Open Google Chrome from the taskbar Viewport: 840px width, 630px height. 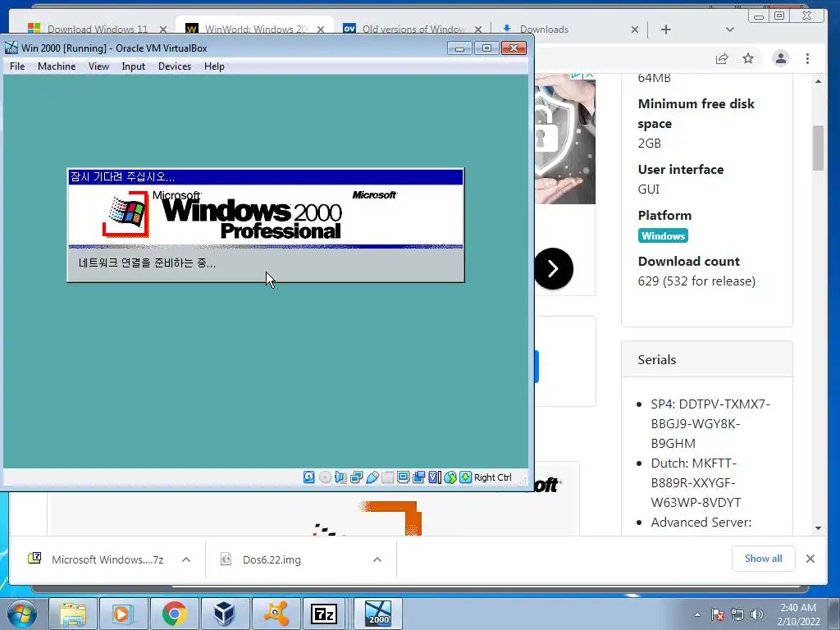pos(174,614)
